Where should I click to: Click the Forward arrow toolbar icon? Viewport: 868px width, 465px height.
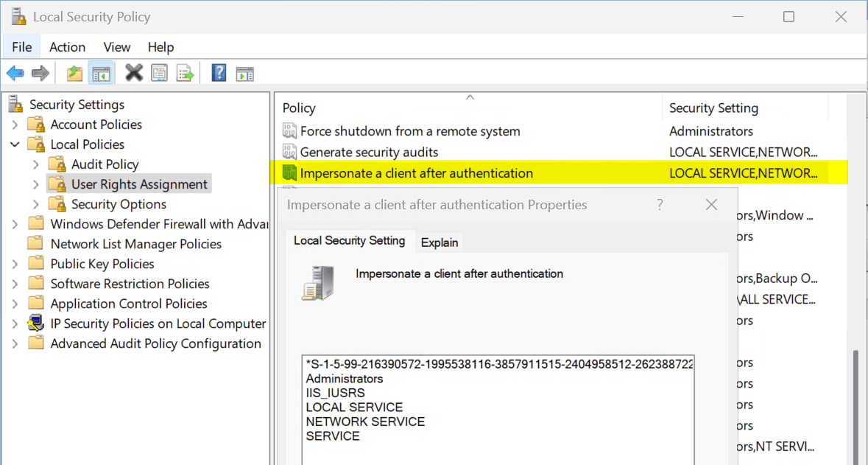40,73
